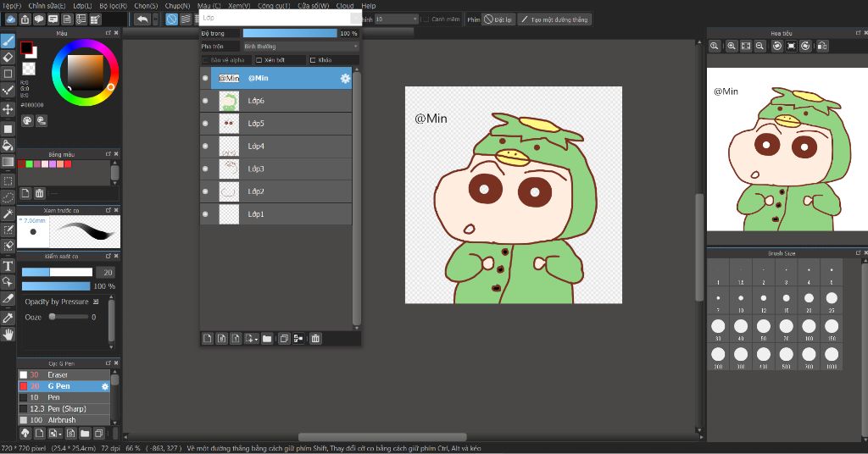
Task: Select the Pen (Sharp) brush
Action: (x=64, y=408)
